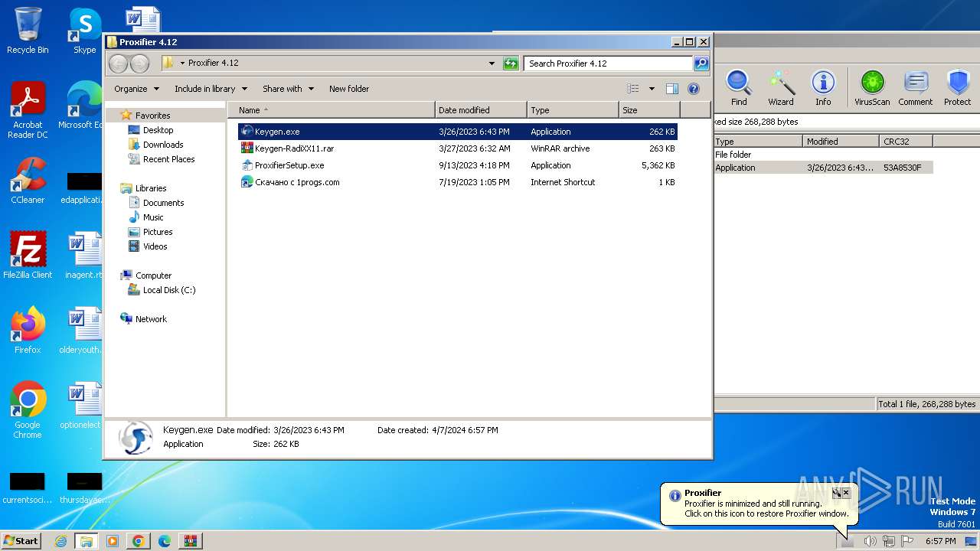Launch Skype from the desktop
This screenshot has width=980, height=551.
[84, 31]
